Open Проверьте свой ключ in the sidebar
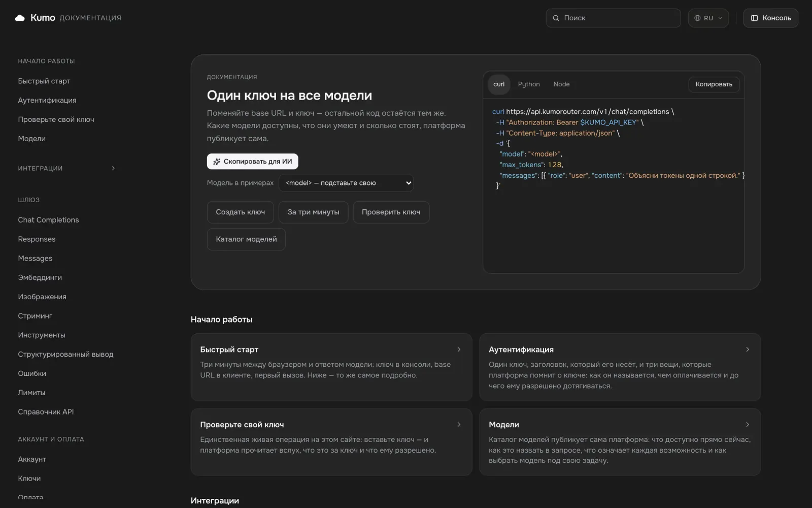812x508 pixels. coord(56,119)
